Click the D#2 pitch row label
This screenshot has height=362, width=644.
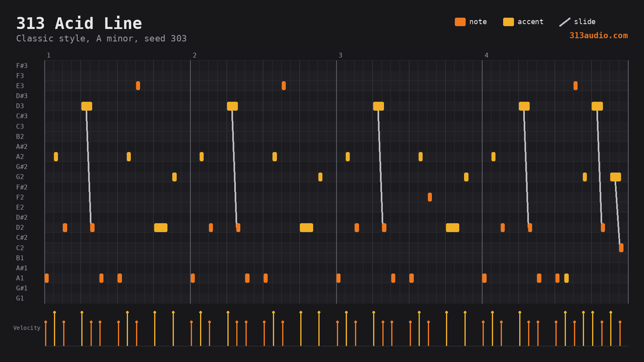pyautogui.click(x=22, y=217)
